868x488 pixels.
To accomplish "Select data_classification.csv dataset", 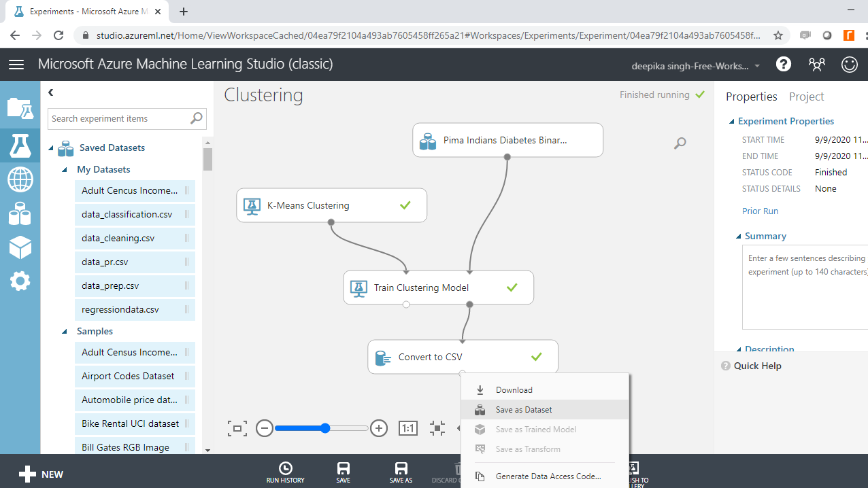I will pos(135,215).
